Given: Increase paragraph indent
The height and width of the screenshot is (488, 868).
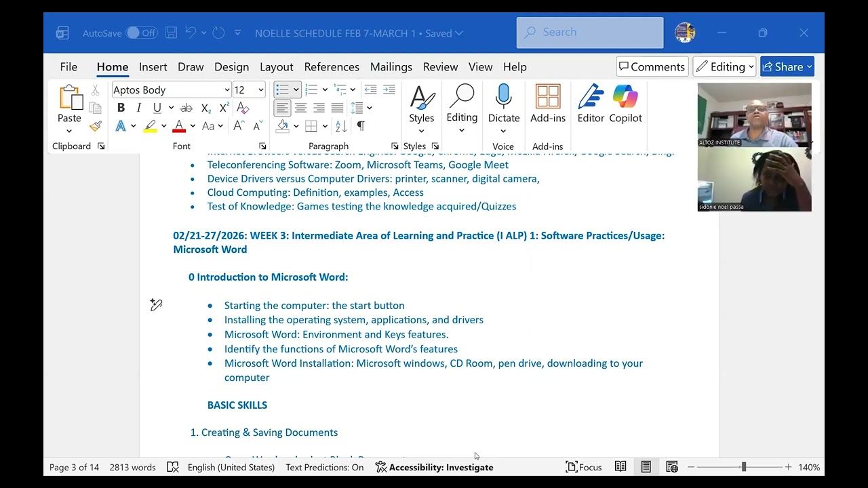Looking at the screenshot, I should (389, 89).
